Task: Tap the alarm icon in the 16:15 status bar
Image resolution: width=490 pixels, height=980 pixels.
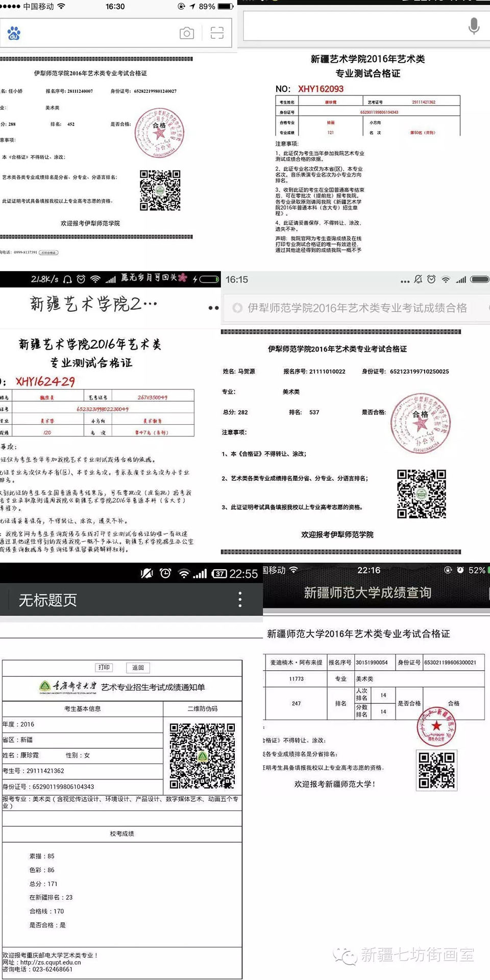Action: coord(432,279)
